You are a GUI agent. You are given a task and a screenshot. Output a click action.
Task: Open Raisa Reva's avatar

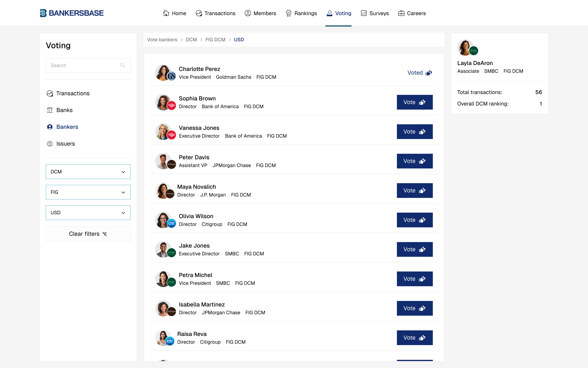164,338
